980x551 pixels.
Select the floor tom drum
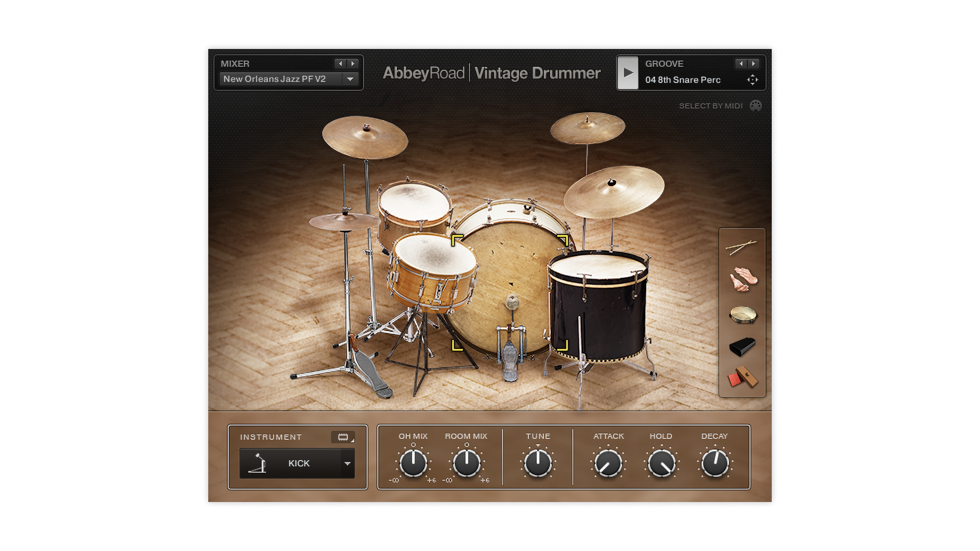pyautogui.click(x=598, y=306)
